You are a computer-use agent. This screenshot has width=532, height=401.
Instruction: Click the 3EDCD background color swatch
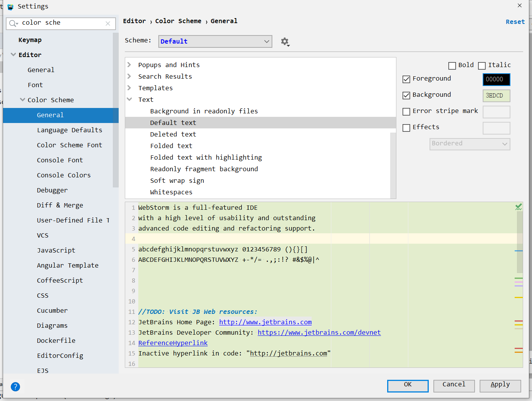496,96
